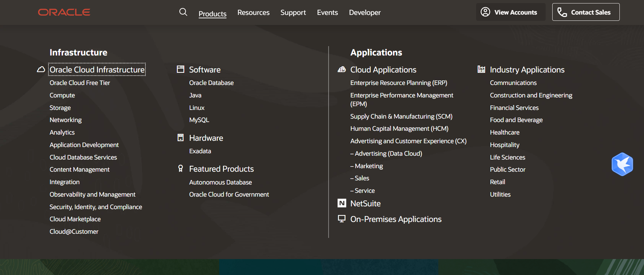Screen dimensions: 644x275
Task: Go to Compute
Action: [x=62, y=95]
